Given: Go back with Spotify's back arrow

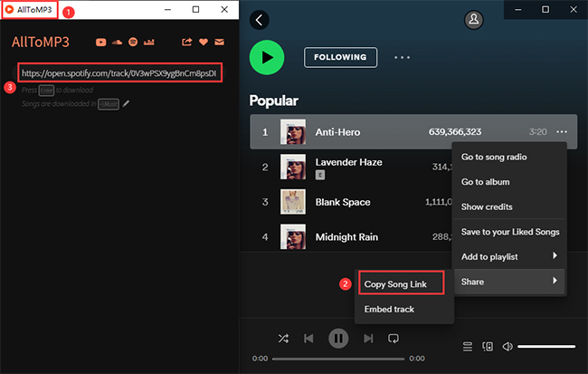Looking at the screenshot, I should pyautogui.click(x=259, y=20).
